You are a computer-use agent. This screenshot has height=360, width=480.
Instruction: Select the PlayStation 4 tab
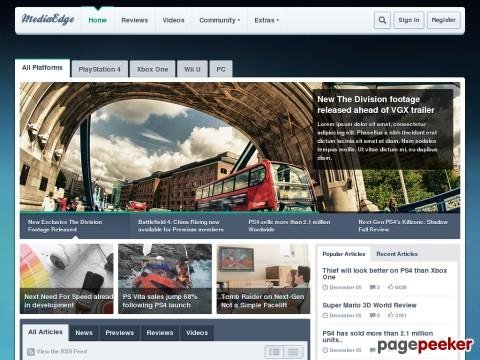tap(99, 69)
